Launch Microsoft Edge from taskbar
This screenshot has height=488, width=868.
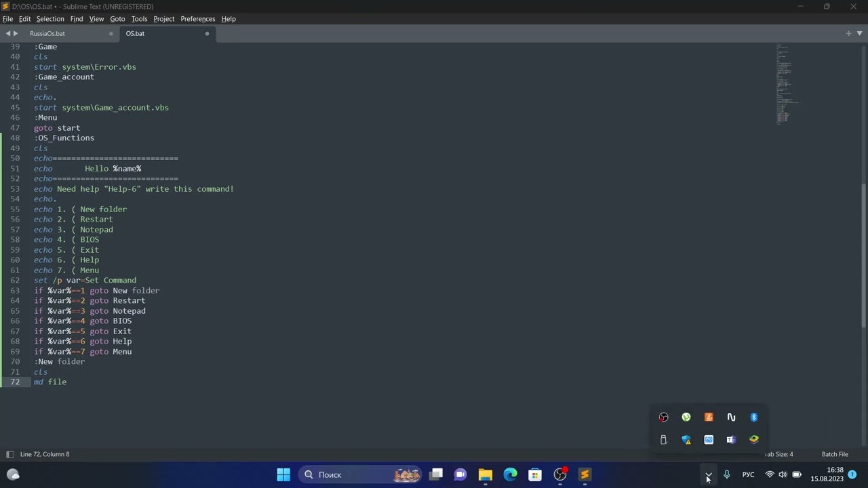(x=510, y=474)
